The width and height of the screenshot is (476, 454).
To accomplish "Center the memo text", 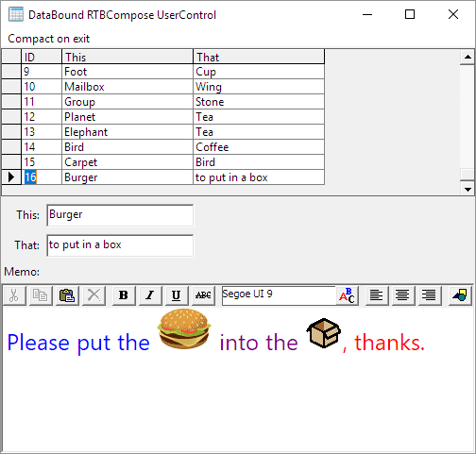I will (x=403, y=295).
